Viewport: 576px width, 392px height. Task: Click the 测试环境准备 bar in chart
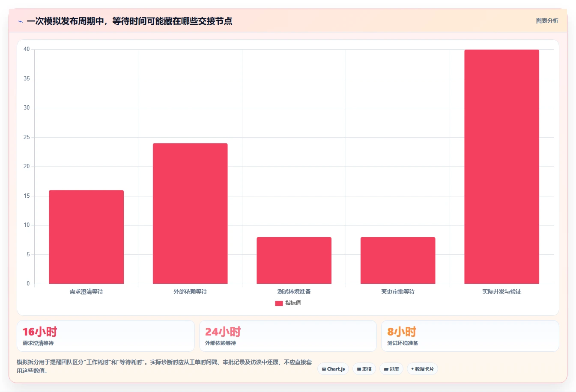(x=294, y=260)
